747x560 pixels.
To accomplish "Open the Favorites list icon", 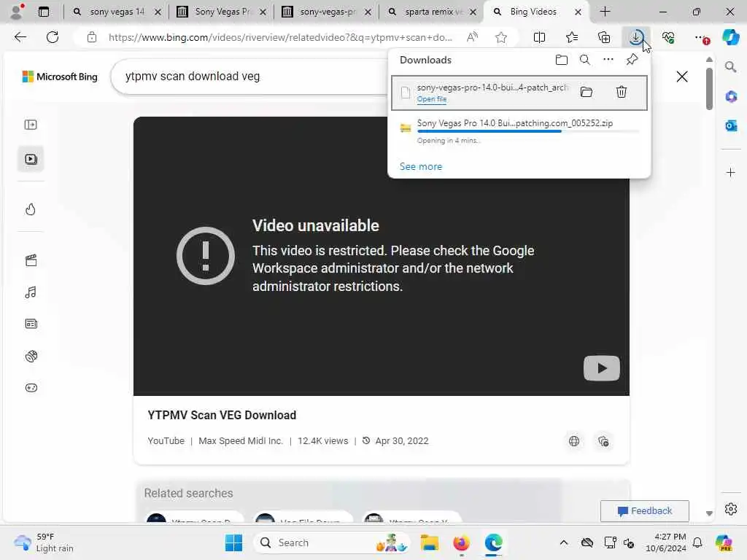I will click(x=572, y=37).
